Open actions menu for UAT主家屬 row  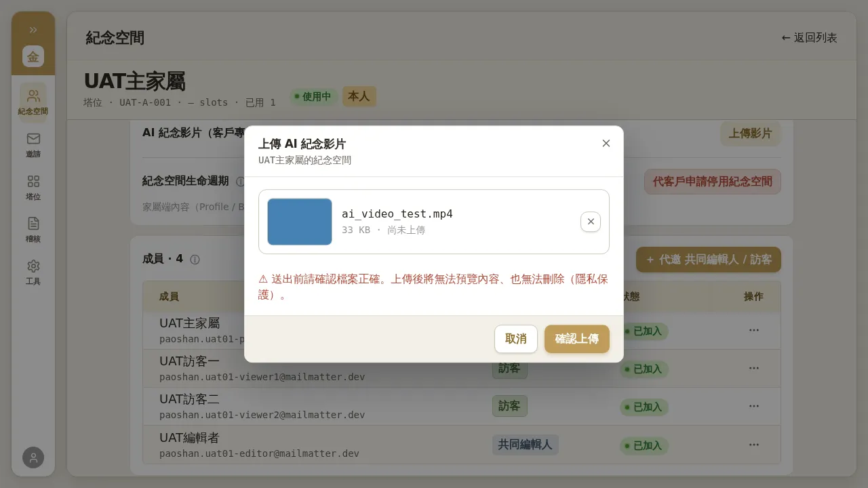(x=754, y=330)
